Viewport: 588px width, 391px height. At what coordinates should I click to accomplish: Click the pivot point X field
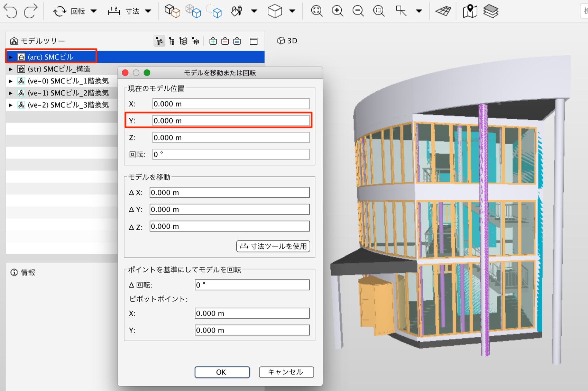pos(252,313)
